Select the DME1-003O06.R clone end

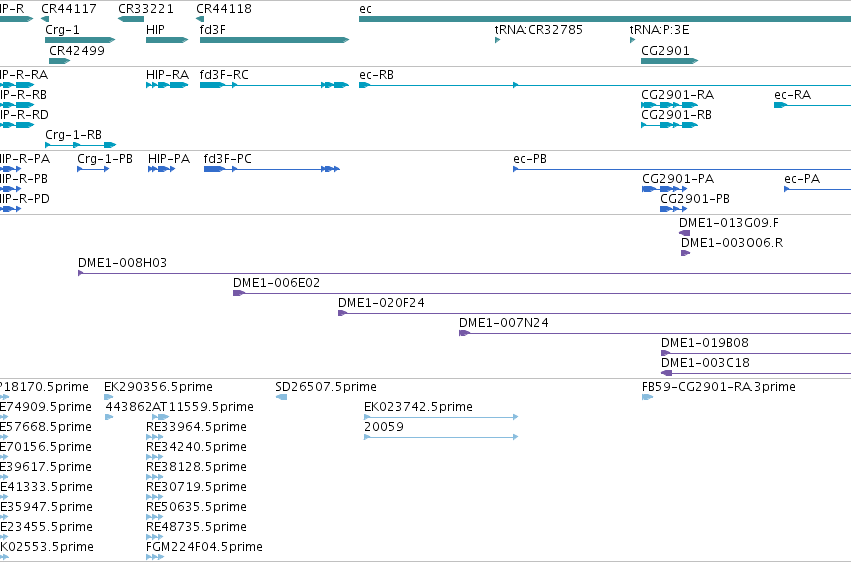tap(685, 253)
